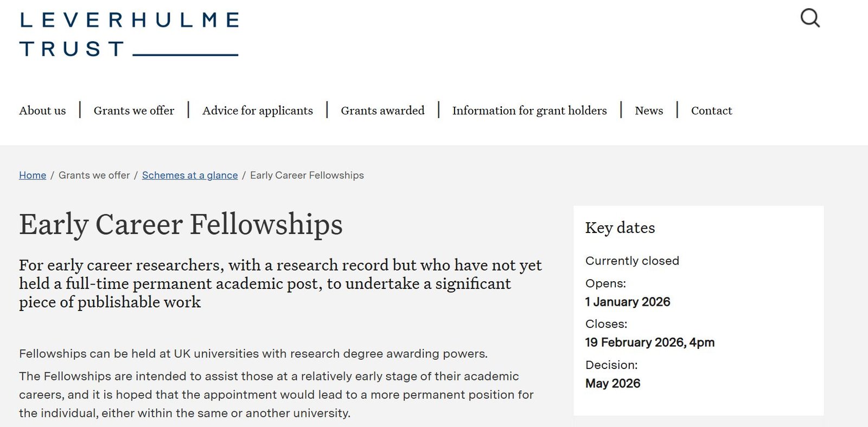Click the Closes date 19 February 2026
This screenshot has width=868, height=427.
[x=650, y=342]
